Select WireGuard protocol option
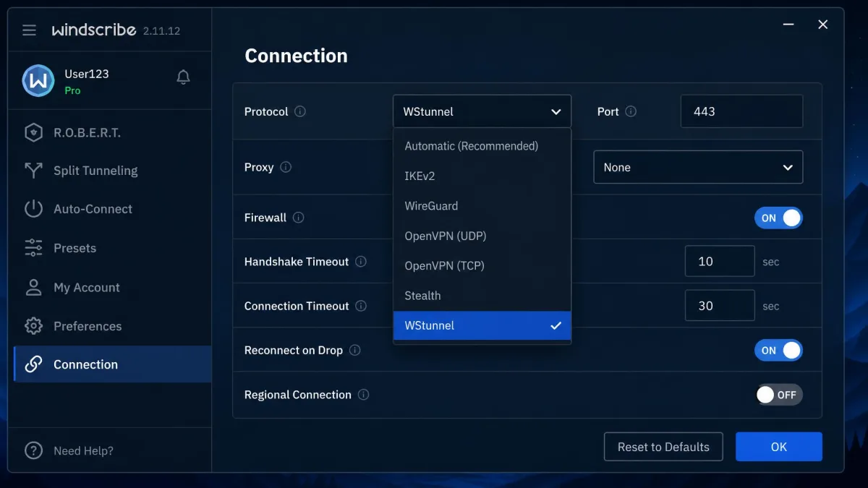Screen dimensions: 868x488 [x=482, y=206]
